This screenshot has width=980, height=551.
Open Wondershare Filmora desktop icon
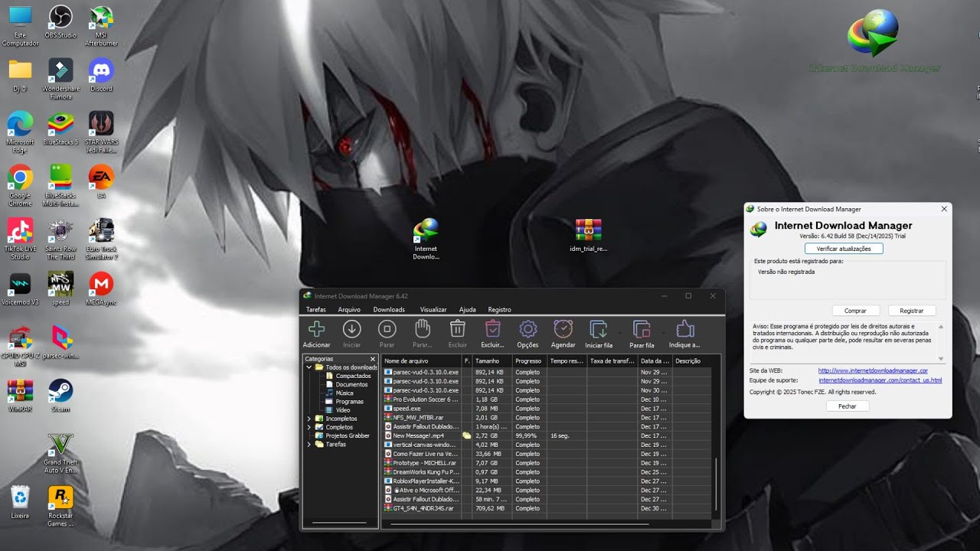[60, 79]
